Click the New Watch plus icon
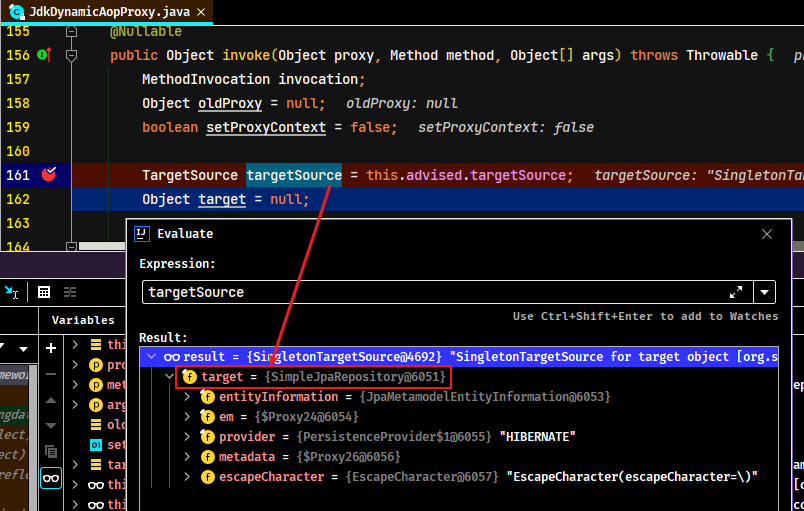The height and width of the screenshot is (511, 804). click(51, 349)
